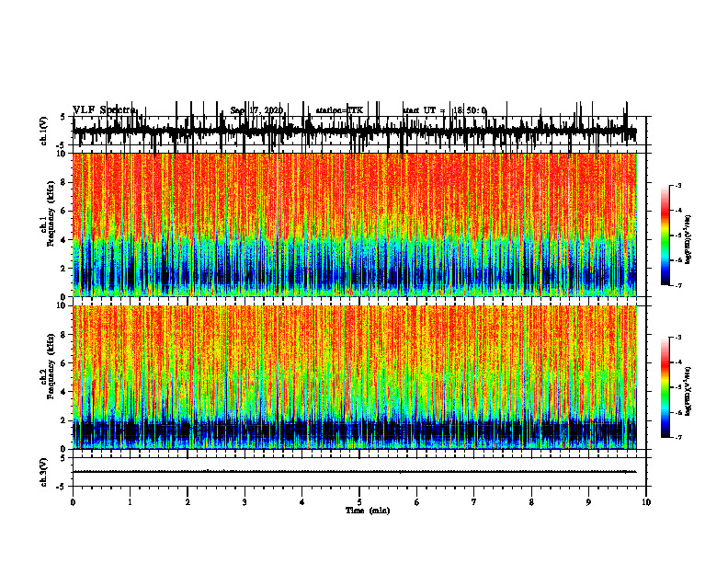Click the "0" tick on the time axis
Viewport: 728px width, 563px height.
[x=73, y=502]
